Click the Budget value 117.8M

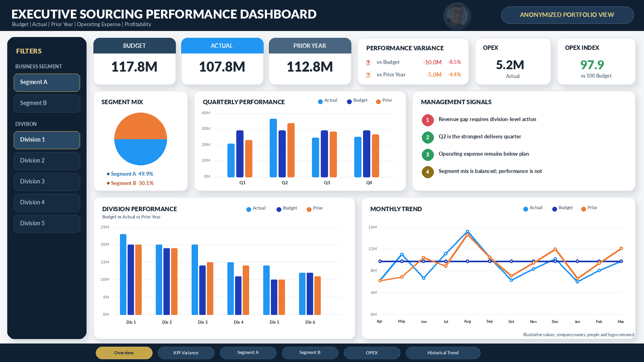[x=134, y=67]
